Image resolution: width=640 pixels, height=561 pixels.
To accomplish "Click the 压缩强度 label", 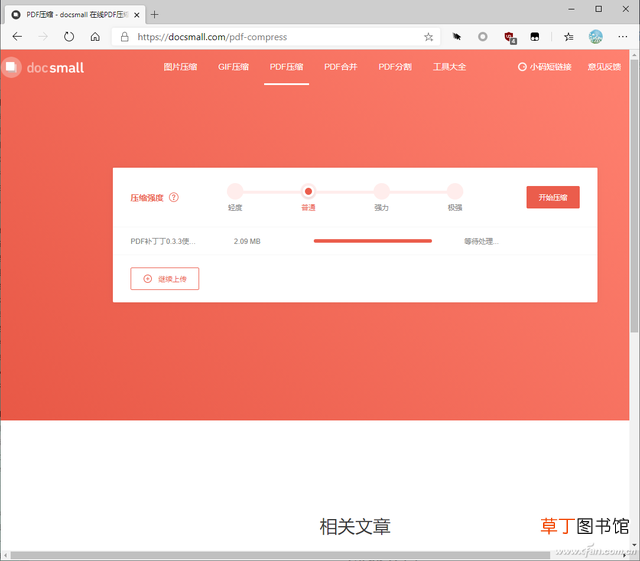I will click(147, 198).
